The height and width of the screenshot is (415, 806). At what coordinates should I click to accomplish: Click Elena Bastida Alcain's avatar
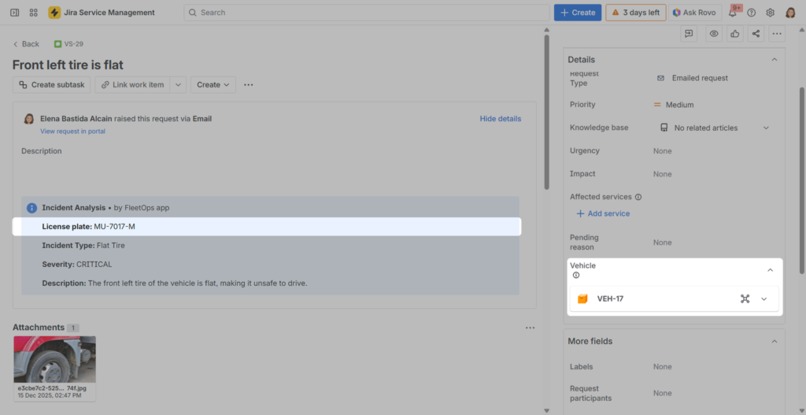click(29, 119)
